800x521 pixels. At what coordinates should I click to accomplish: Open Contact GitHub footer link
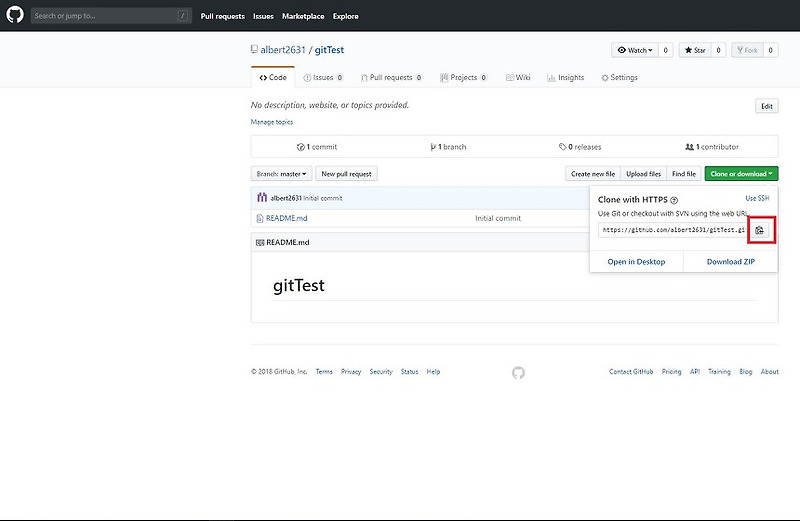tap(631, 372)
